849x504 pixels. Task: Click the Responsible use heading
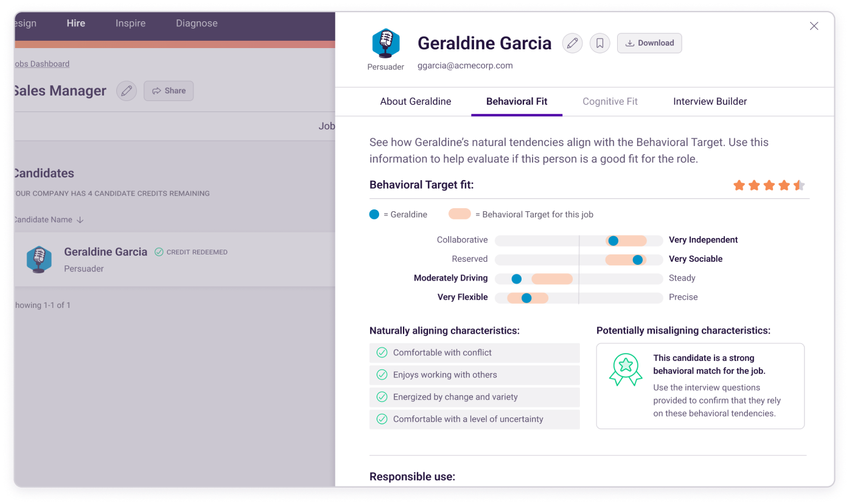tap(412, 477)
